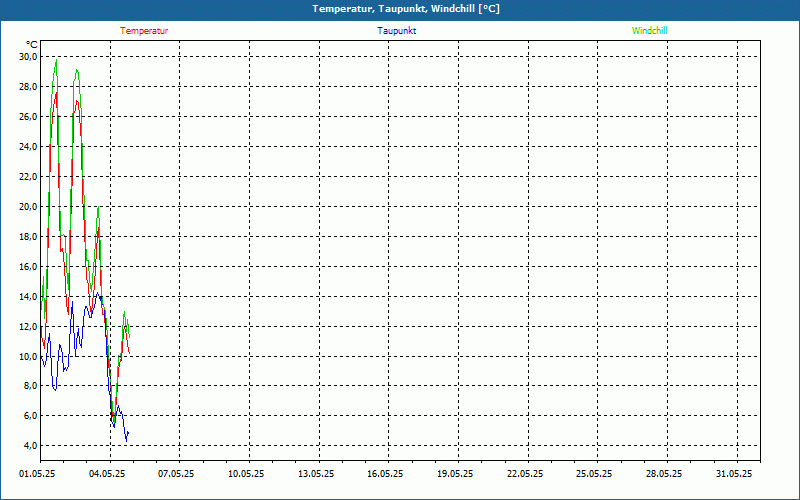Click the 26,0 y-axis value
This screenshot has height=500, width=800.
pyautogui.click(x=29, y=116)
